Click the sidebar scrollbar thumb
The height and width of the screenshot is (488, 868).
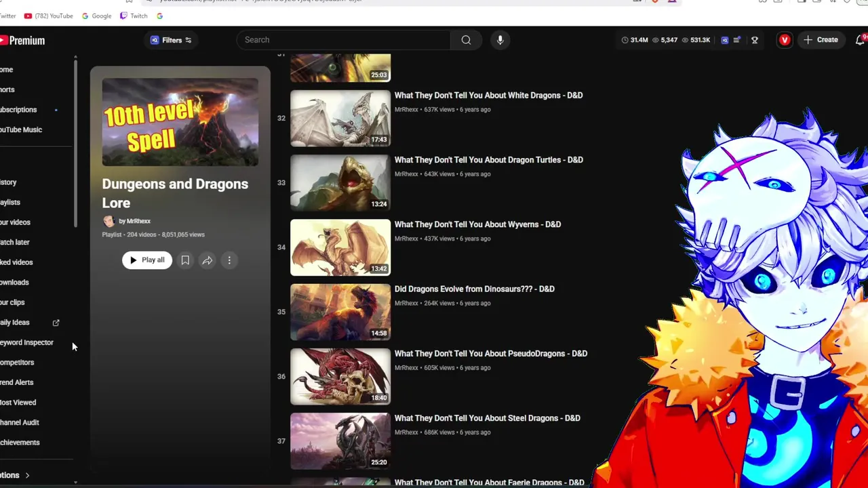[75, 142]
